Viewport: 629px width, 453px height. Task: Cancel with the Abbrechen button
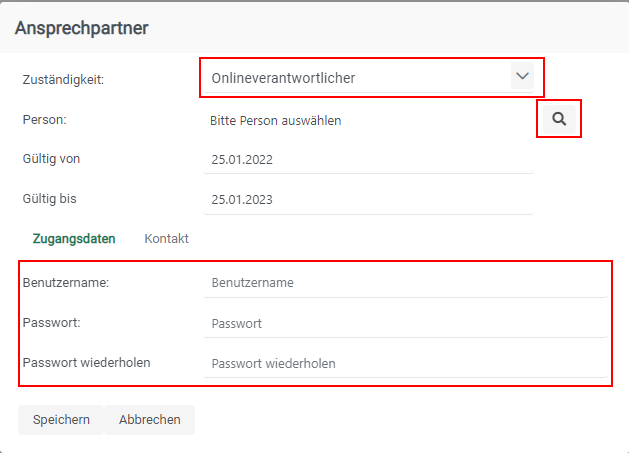coord(149,420)
